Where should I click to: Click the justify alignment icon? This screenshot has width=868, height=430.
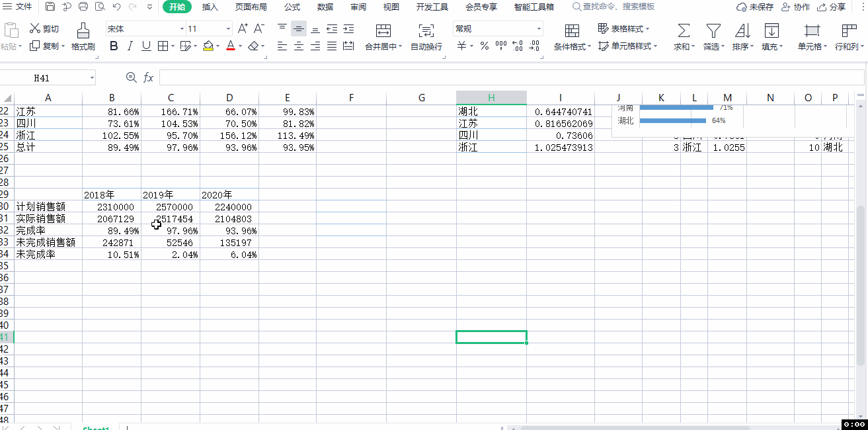(331, 46)
